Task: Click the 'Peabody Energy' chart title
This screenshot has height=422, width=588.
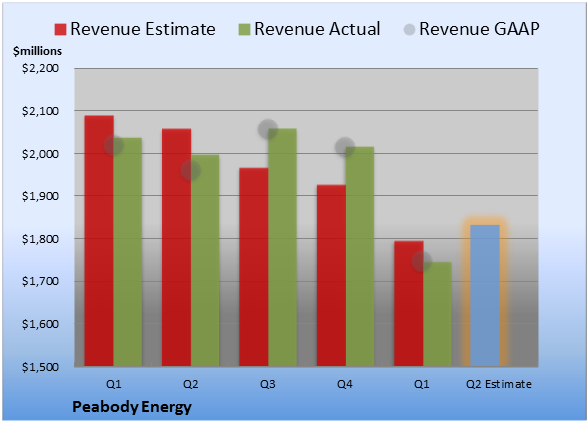Action: (132, 407)
